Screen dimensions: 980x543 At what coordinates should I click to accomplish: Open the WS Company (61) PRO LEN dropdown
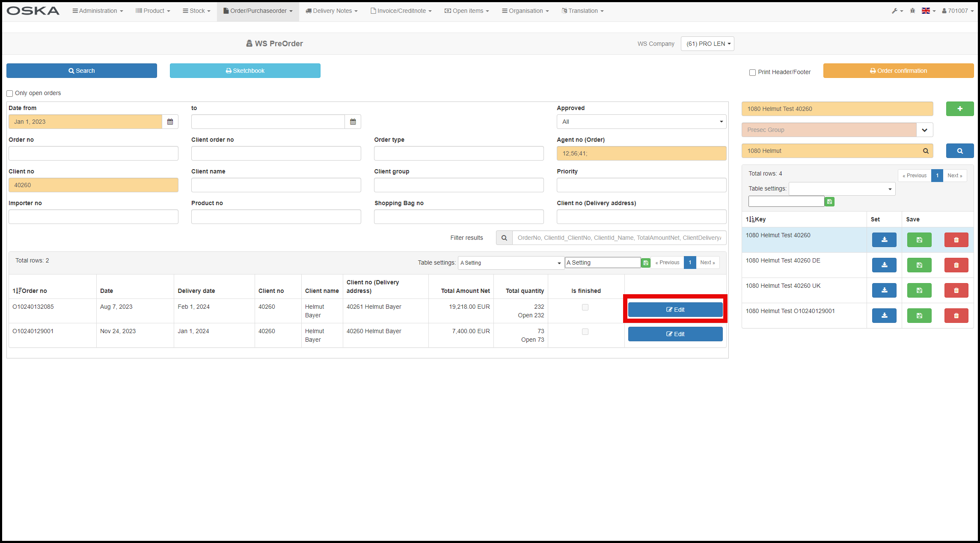point(707,44)
